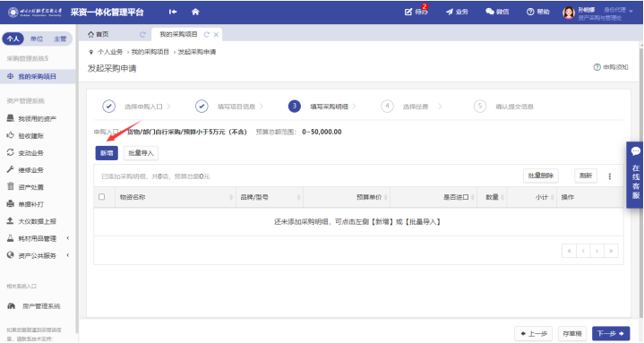This screenshot has height=343, width=644.
Task: Sort by the 预算单价 column
Action: (x=347, y=198)
